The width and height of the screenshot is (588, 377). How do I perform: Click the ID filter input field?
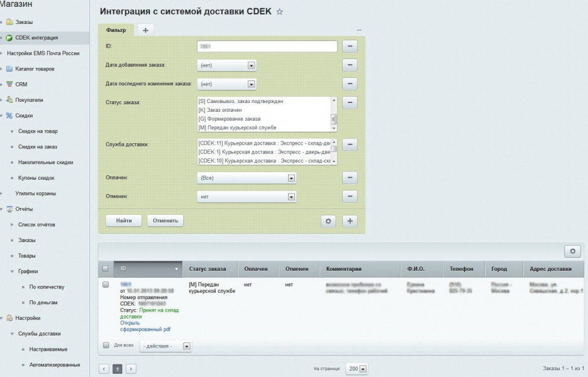[x=267, y=46]
